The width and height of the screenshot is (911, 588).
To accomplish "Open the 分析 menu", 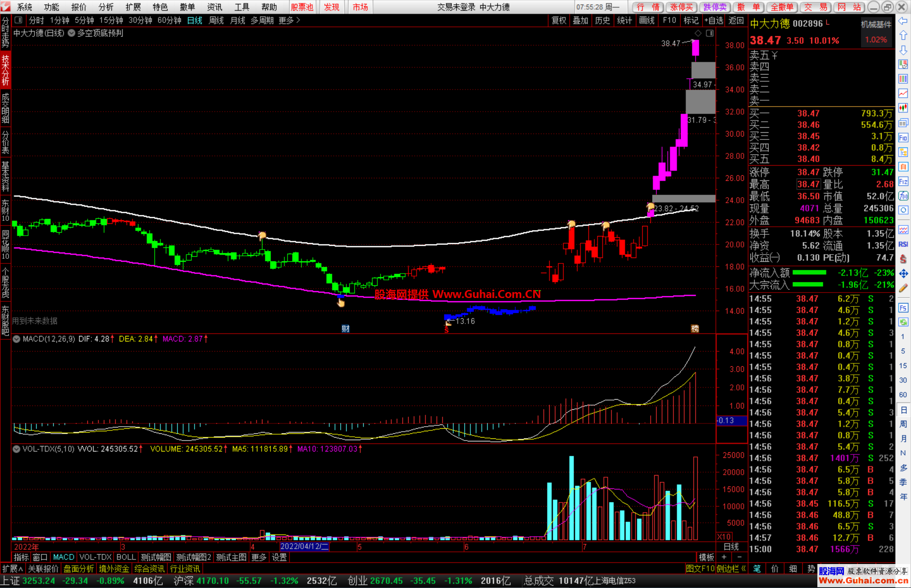I will point(106,7).
